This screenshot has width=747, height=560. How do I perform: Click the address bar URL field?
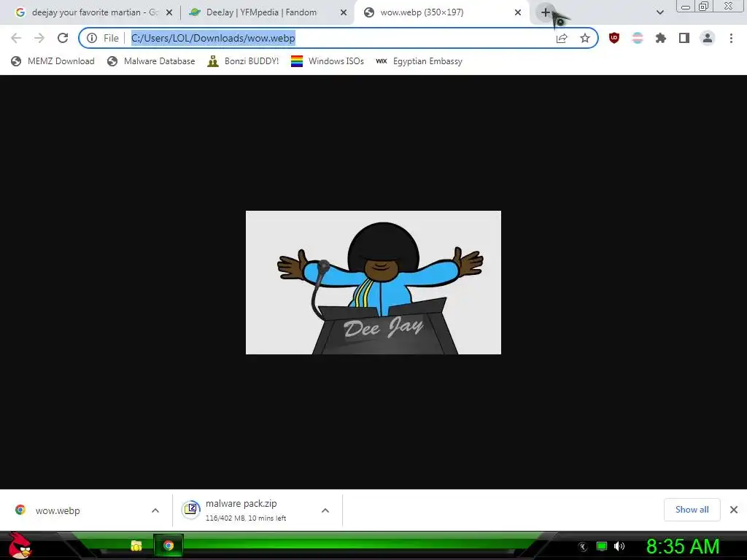(338, 38)
